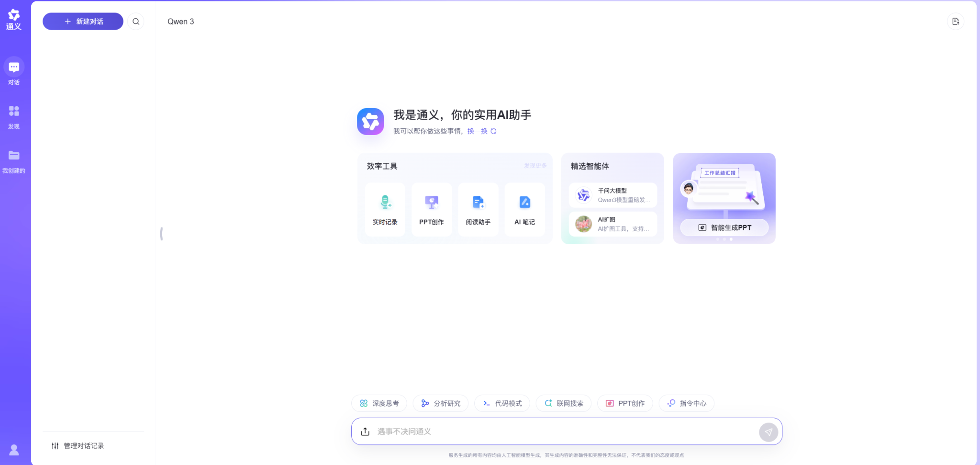Focus the 遇事不决问通义 input field
980x465 pixels.
pyautogui.click(x=565, y=431)
